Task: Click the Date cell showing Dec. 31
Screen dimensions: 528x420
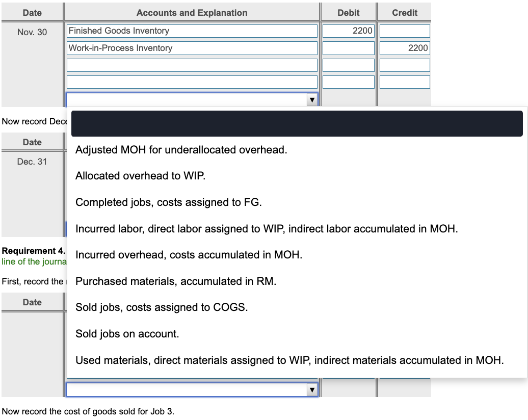Action: pos(32,161)
